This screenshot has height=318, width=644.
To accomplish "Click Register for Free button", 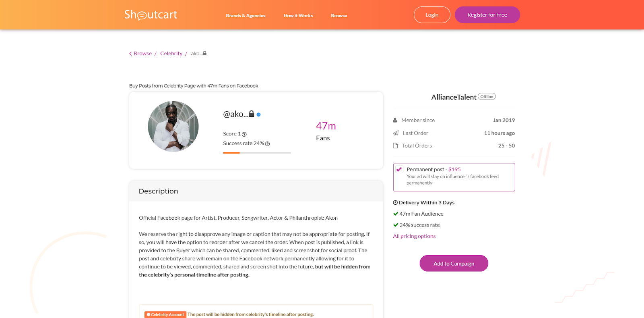I will (487, 15).
